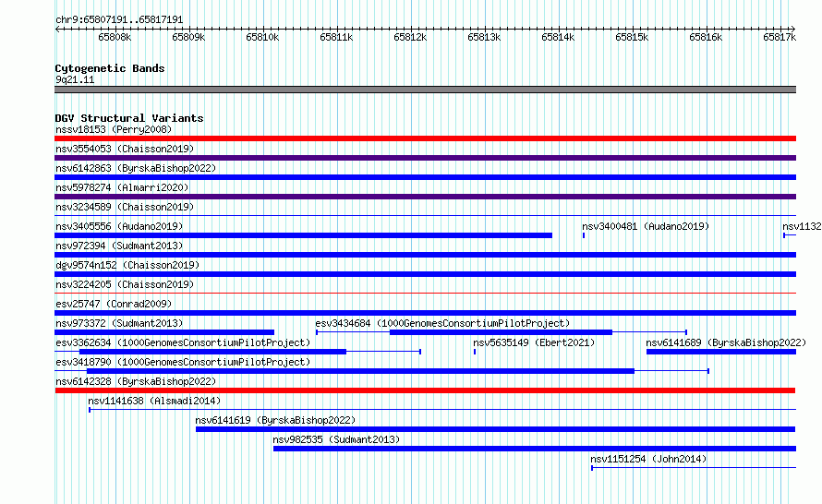Select the 9q21.11 band label
This screenshot has width=822, height=504.
(75, 79)
